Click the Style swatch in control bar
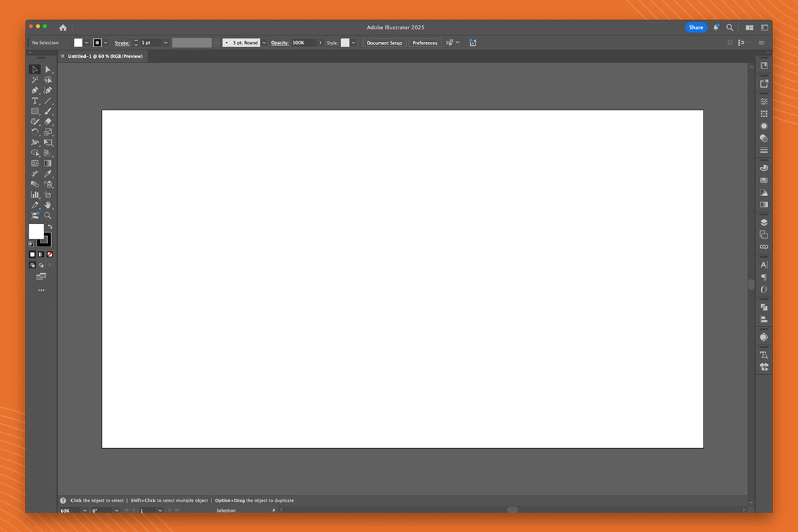 (345, 43)
